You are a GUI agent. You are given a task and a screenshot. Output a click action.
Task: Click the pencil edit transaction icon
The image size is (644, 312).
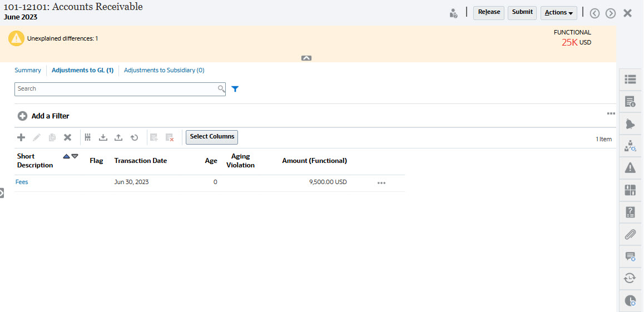click(37, 137)
